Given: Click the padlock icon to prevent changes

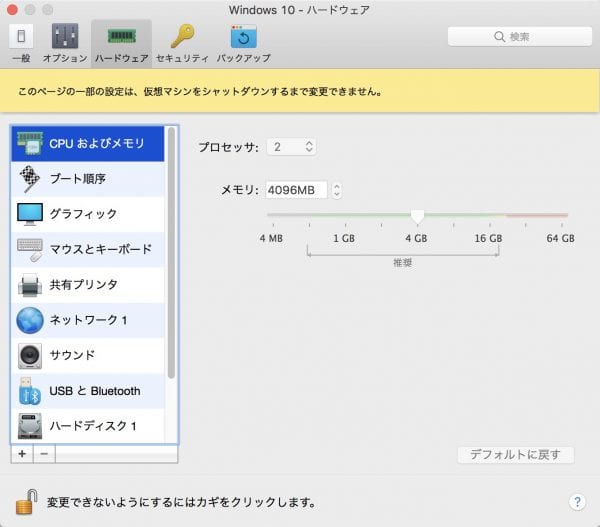Looking at the screenshot, I should point(26,502).
